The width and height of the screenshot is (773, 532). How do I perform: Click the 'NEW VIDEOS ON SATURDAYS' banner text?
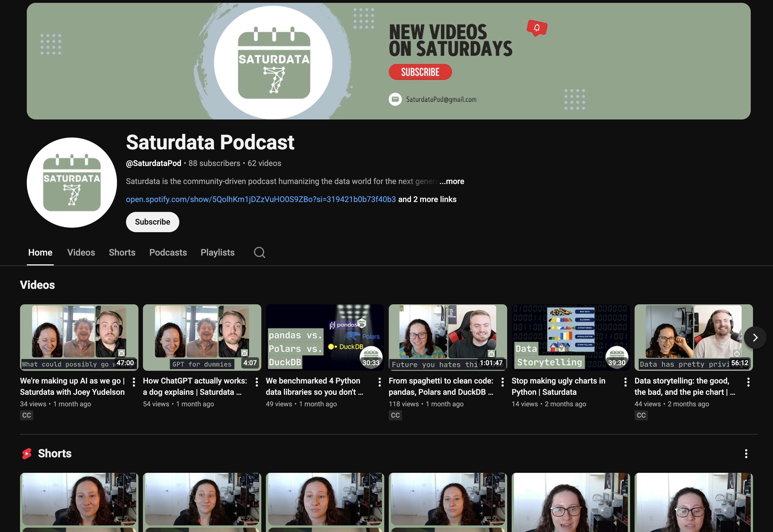tap(450, 40)
